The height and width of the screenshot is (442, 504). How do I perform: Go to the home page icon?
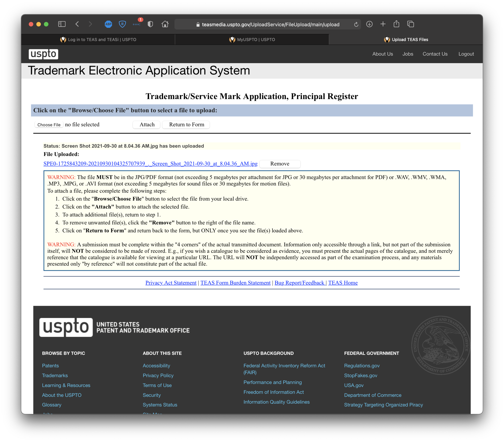pos(165,24)
